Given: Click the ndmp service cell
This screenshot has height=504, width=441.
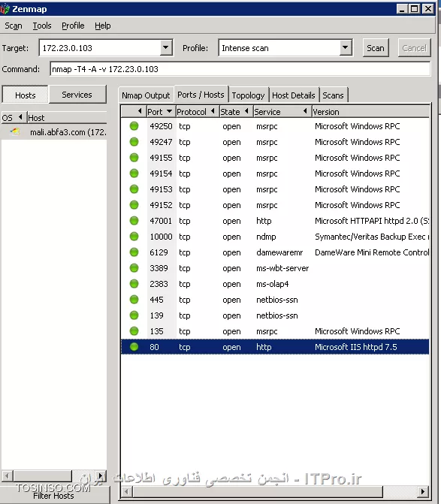Looking at the screenshot, I should tap(266, 237).
